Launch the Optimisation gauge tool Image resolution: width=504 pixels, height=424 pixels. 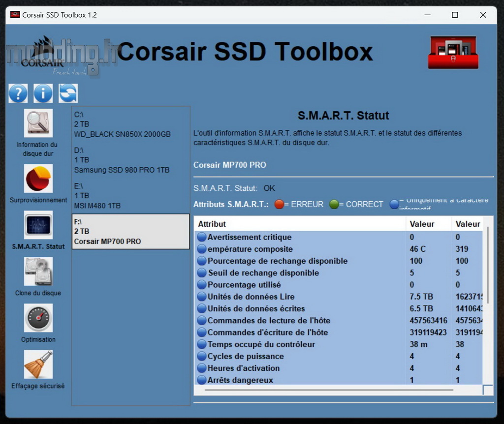coord(38,318)
